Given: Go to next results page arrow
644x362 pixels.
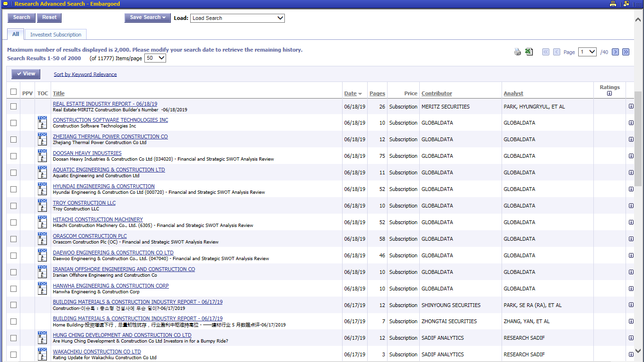Looking at the screenshot, I should (x=615, y=52).
